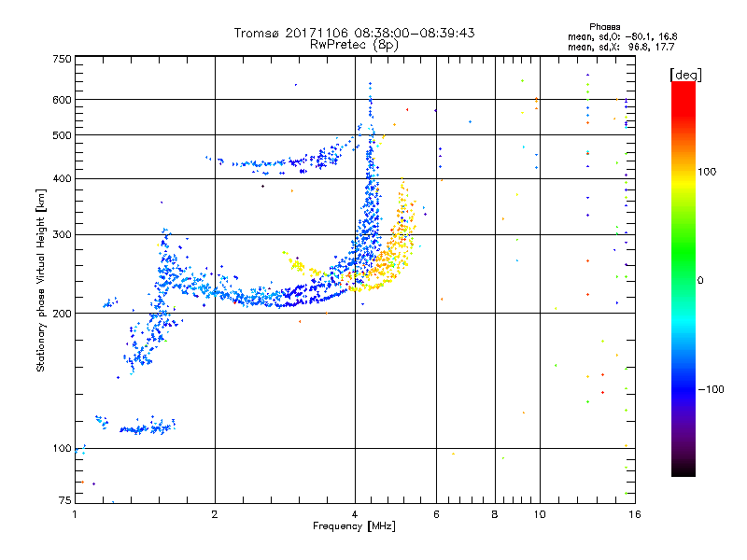747x560 pixels.
Task: Click the y-axis label '500'
Action: coord(62,135)
